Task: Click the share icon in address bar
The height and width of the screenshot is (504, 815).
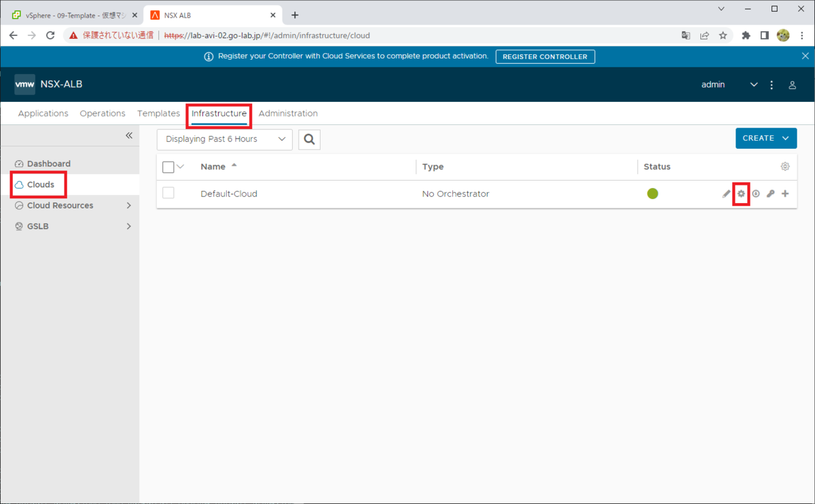Action: click(705, 35)
